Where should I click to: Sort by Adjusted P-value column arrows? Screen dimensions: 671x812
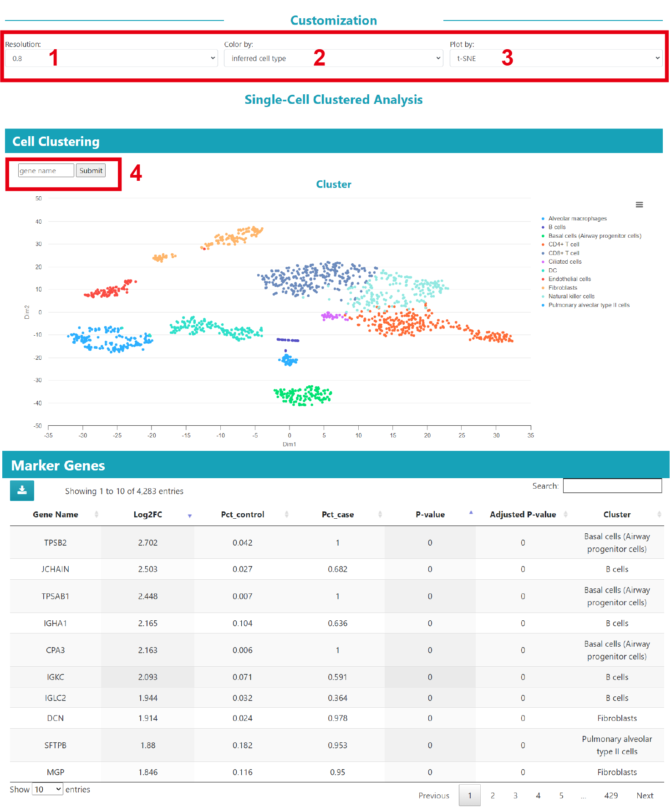(566, 514)
